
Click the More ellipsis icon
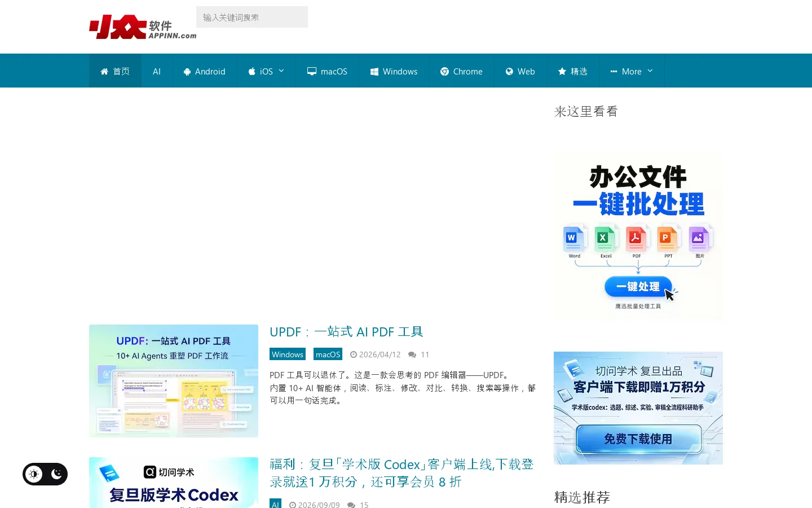point(614,72)
